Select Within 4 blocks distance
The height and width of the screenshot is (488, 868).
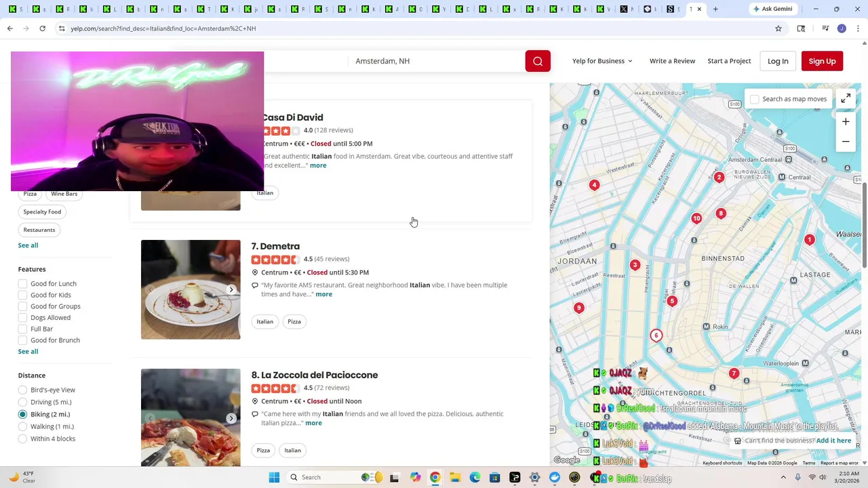point(22,439)
